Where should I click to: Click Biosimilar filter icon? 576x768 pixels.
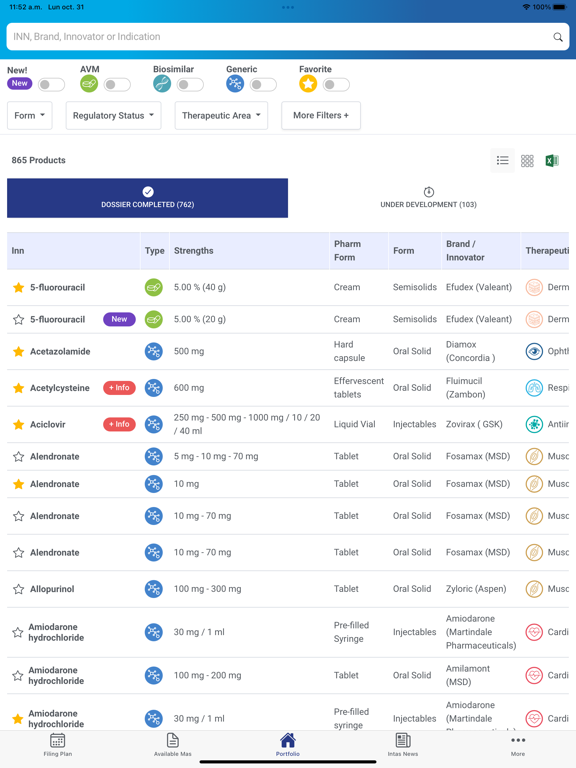click(162, 84)
